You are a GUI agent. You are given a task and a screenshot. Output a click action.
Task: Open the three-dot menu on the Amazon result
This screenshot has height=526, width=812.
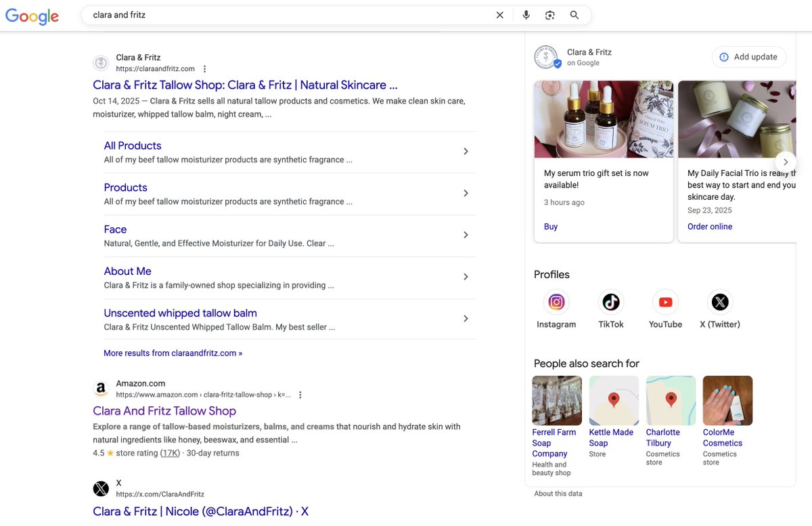click(x=300, y=395)
